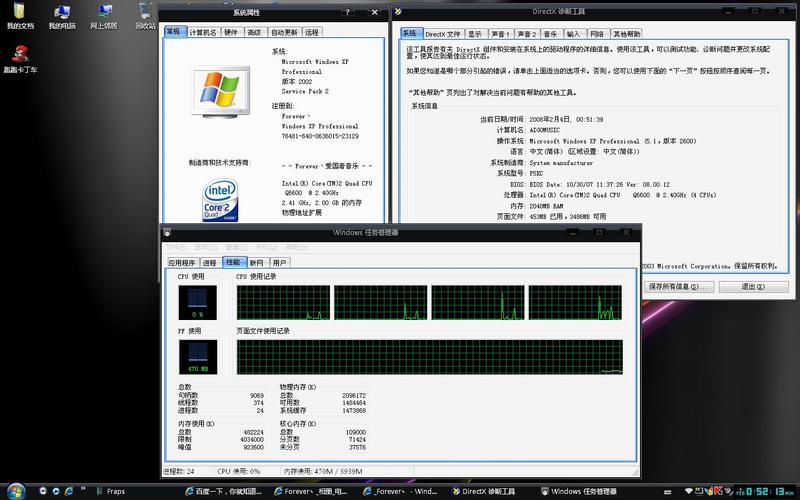Click the 保存所有信息 button
The width and height of the screenshot is (800, 500).
coord(679,286)
